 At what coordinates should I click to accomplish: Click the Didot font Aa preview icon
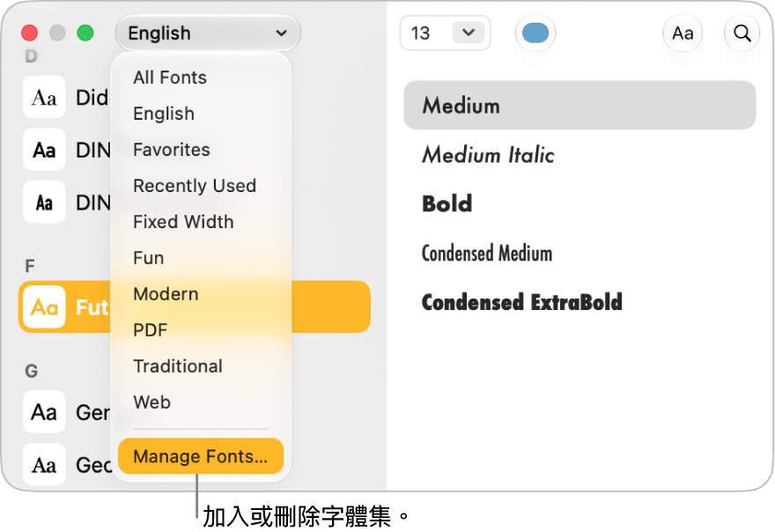tap(44, 97)
